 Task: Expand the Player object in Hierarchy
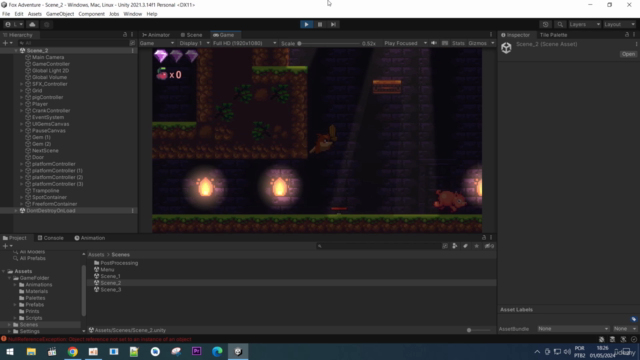coord(22,104)
